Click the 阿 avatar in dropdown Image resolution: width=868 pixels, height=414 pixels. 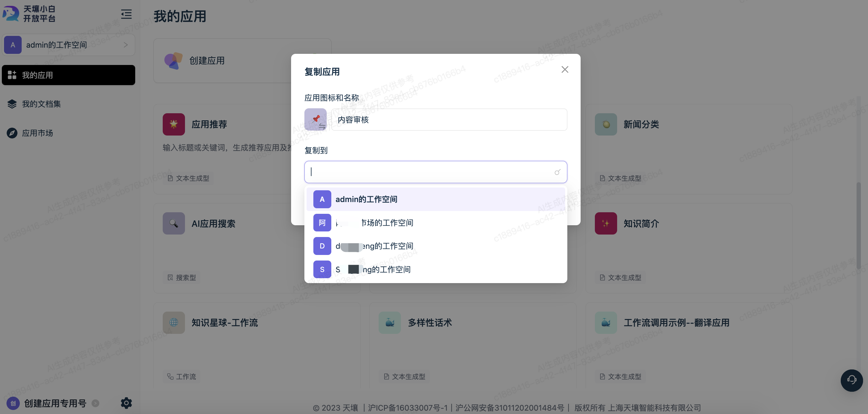pyautogui.click(x=322, y=222)
